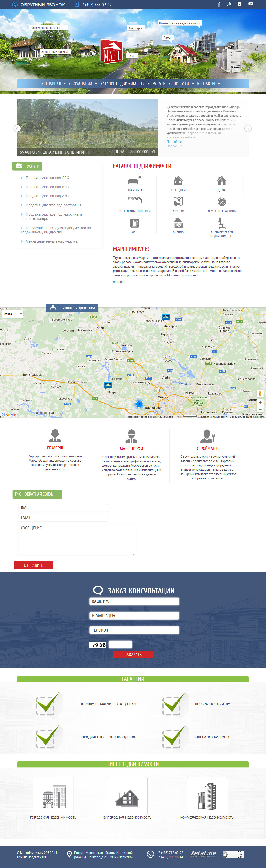Select the ДОМА icon in catalog

(x=222, y=181)
